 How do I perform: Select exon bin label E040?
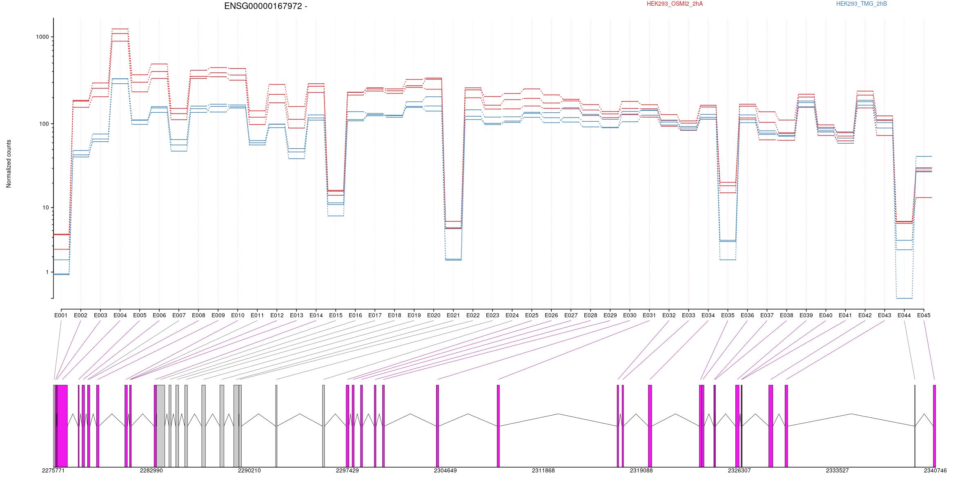click(x=825, y=315)
